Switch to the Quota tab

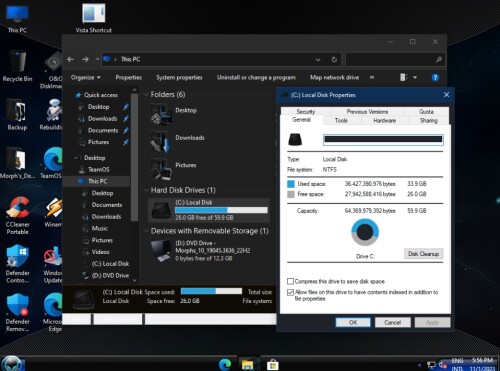(x=426, y=112)
